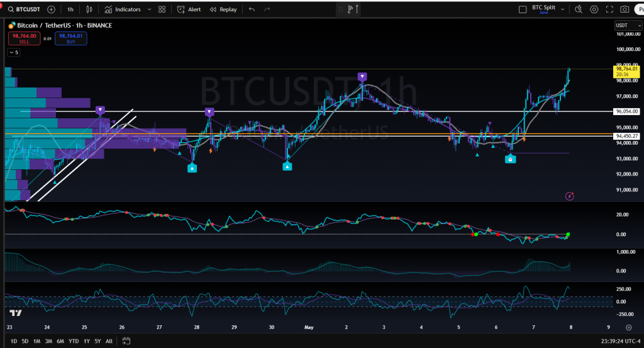Click the cyan marker below the May 6 low
This screenshot has width=644, height=348.
(x=510, y=159)
